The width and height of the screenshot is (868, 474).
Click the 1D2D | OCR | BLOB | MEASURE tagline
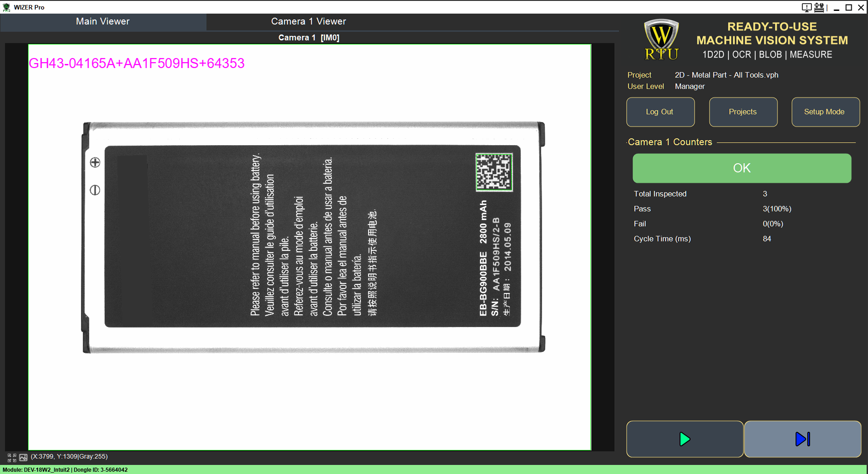pyautogui.click(x=767, y=55)
